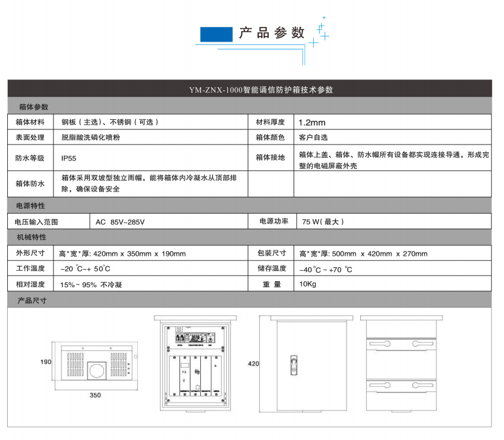Click the 1.2mm material thickness value
The width and height of the screenshot is (504, 440).
point(312,122)
